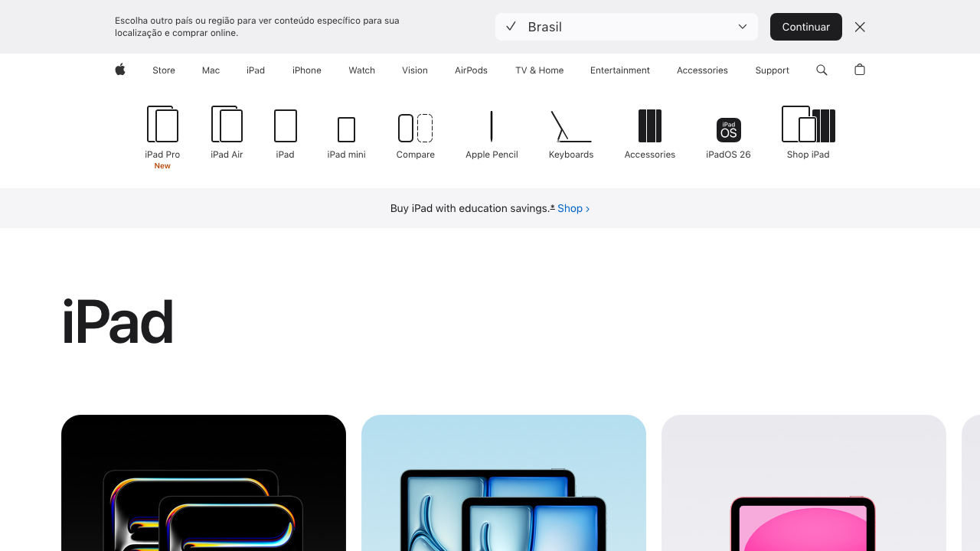The width and height of the screenshot is (980, 551).
Task: Select the iPad Air icon
Action: point(227,125)
